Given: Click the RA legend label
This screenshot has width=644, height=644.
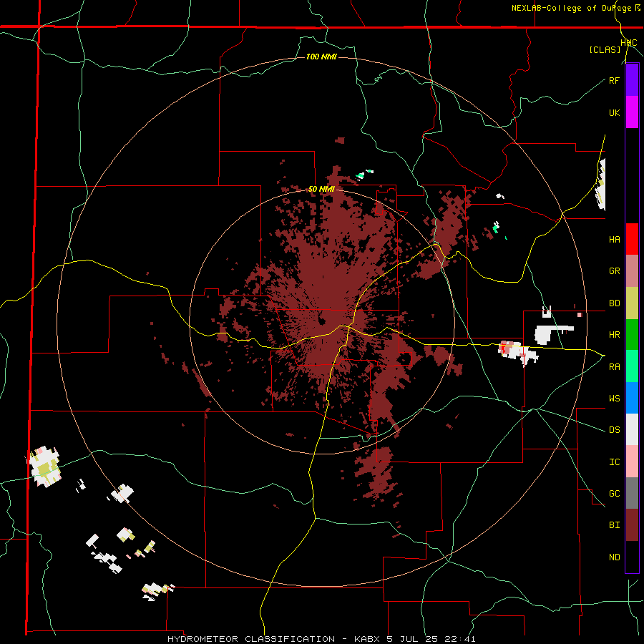Looking at the screenshot, I should 614,367.
